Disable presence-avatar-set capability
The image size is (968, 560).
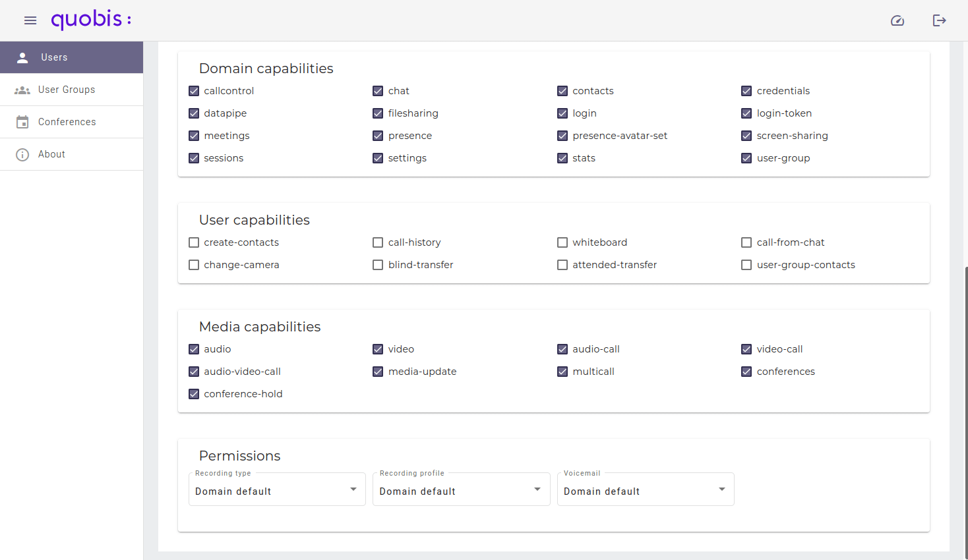562,136
